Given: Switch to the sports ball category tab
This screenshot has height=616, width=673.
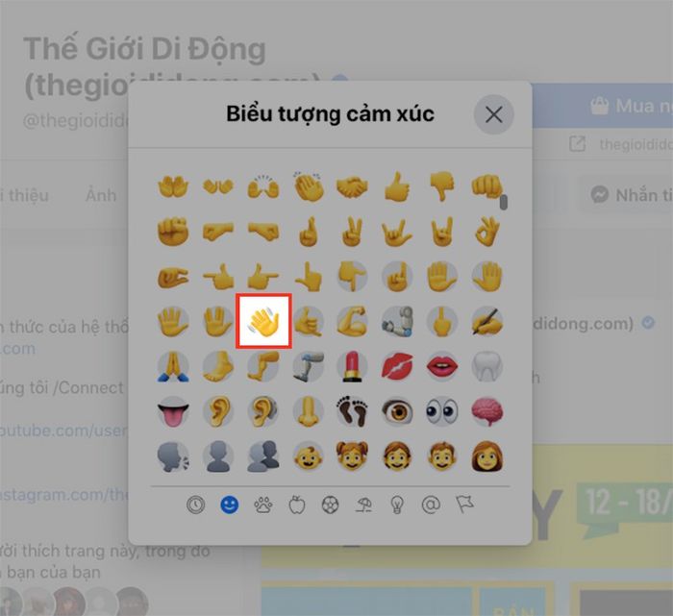Looking at the screenshot, I should pyautogui.click(x=330, y=505).
